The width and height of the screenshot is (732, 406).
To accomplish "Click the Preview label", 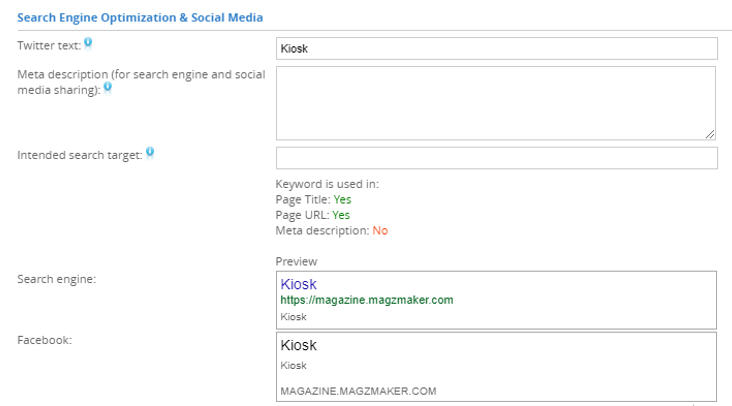I will tap(296, 261).
